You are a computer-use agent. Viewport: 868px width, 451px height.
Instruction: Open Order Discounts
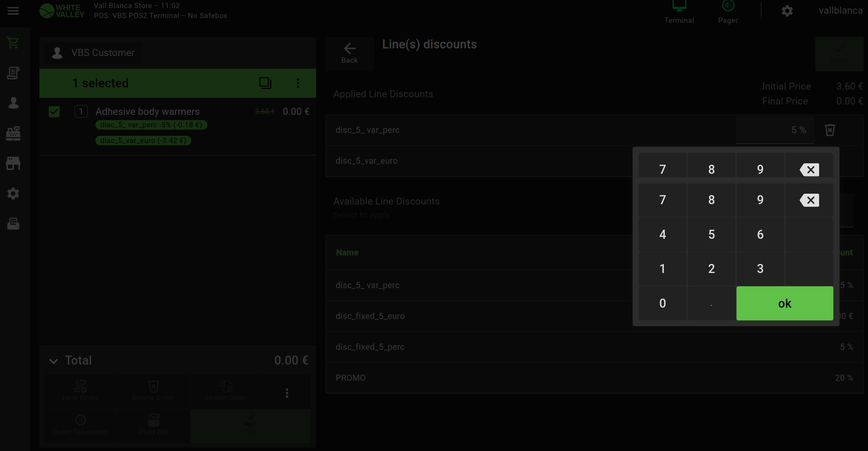81,426
